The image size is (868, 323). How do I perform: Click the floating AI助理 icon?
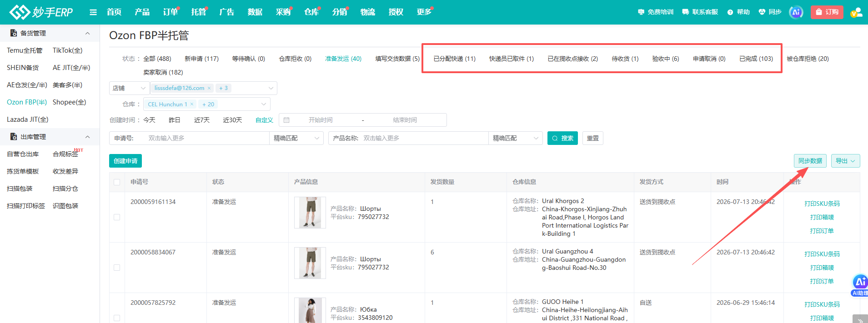click(860, 285)
